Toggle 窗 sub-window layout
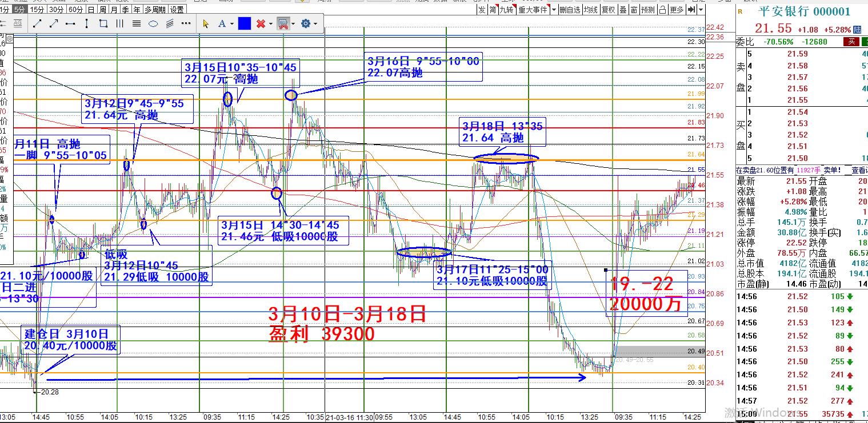The image size is (868, 423). tap(634, 10)
